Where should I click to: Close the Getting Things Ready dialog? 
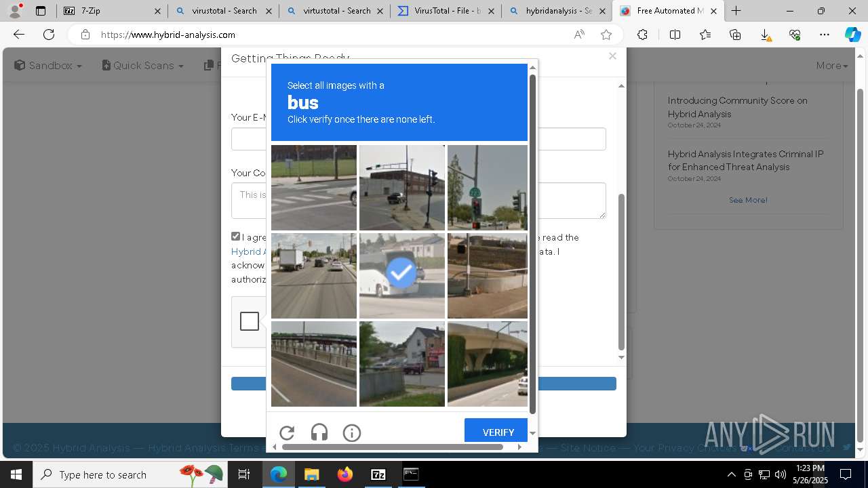(612, 56)
